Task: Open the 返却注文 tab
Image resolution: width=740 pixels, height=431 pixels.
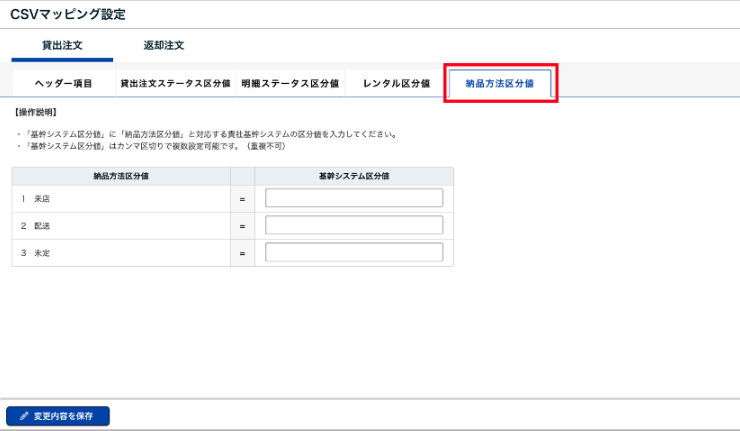Action: [x=164, y=46]
